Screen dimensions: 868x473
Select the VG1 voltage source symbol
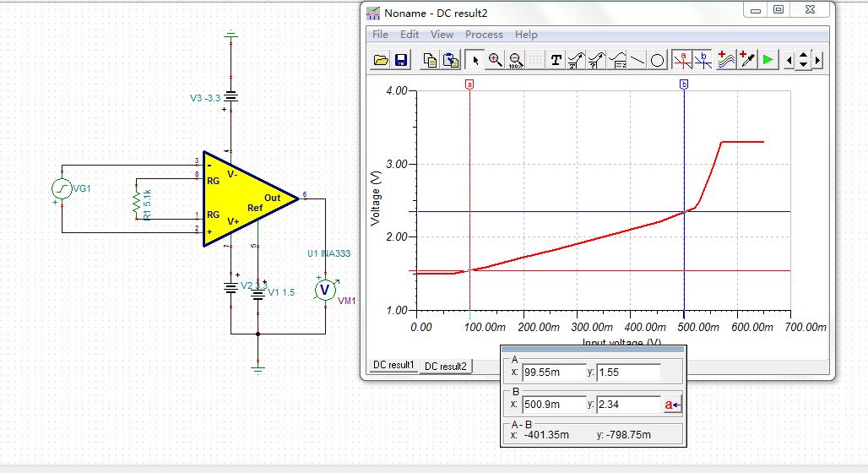point(62,189)
